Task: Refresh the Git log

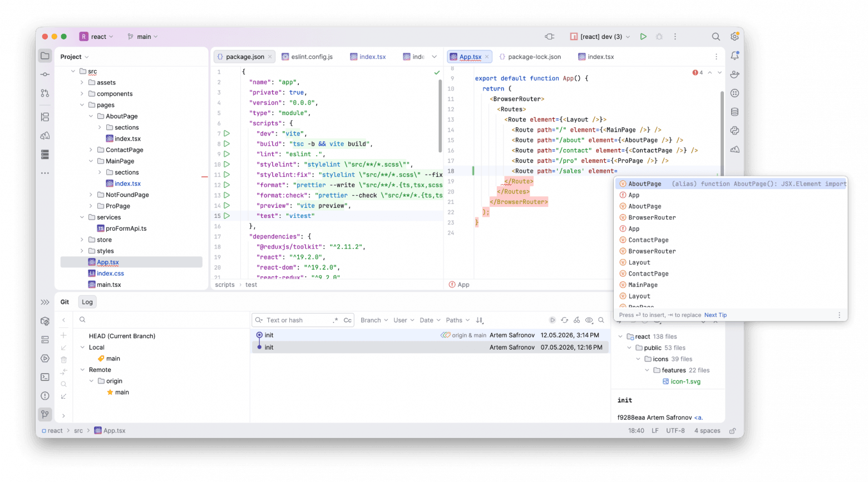Action: point(565,320)
